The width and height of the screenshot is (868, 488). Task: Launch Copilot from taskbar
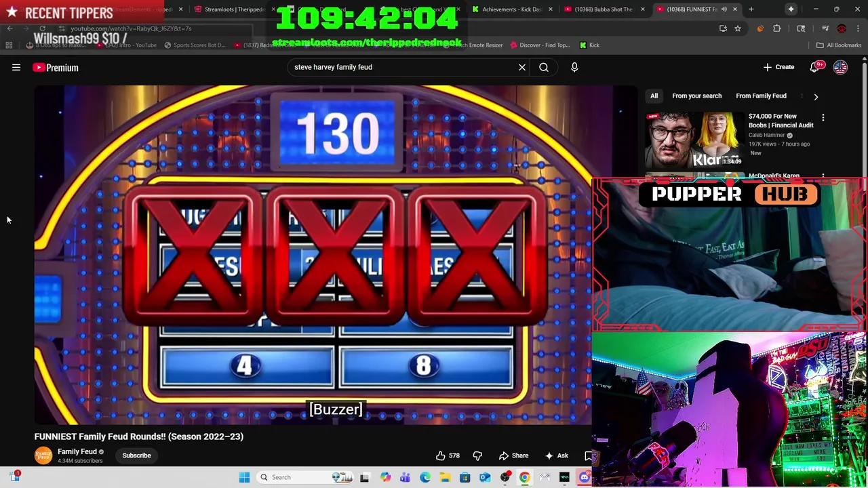pos(385,477)
